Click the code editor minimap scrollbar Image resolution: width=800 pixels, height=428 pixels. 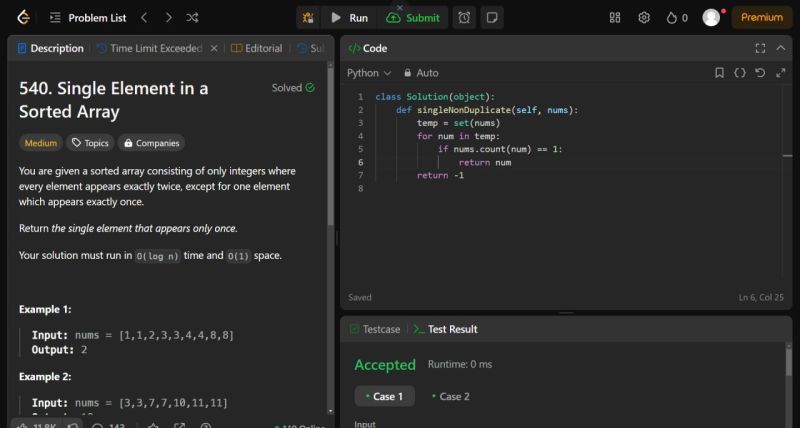pos(787,156)
